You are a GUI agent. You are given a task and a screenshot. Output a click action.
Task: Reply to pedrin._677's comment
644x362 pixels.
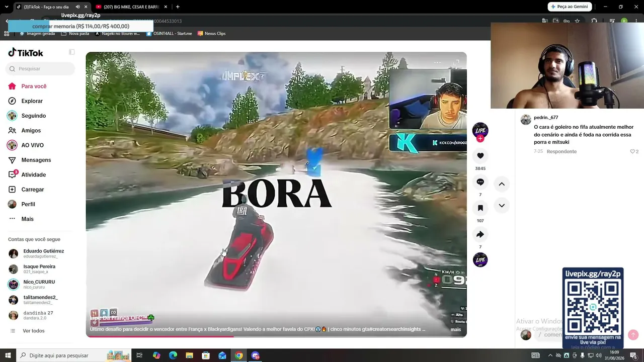coord(561,151)
